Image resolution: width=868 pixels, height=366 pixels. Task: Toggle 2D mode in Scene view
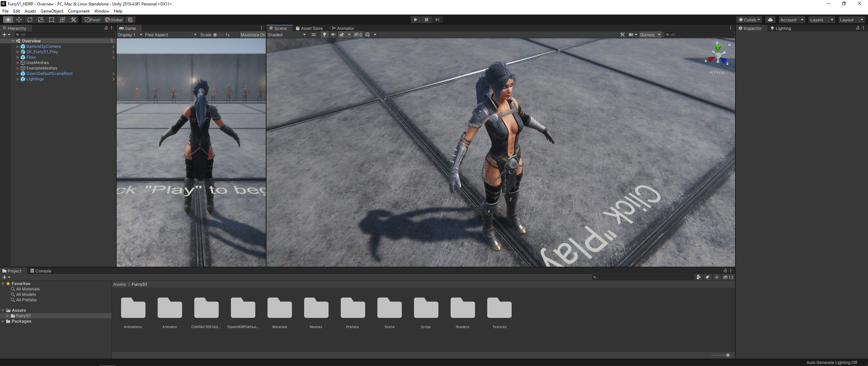pos(314,35)
